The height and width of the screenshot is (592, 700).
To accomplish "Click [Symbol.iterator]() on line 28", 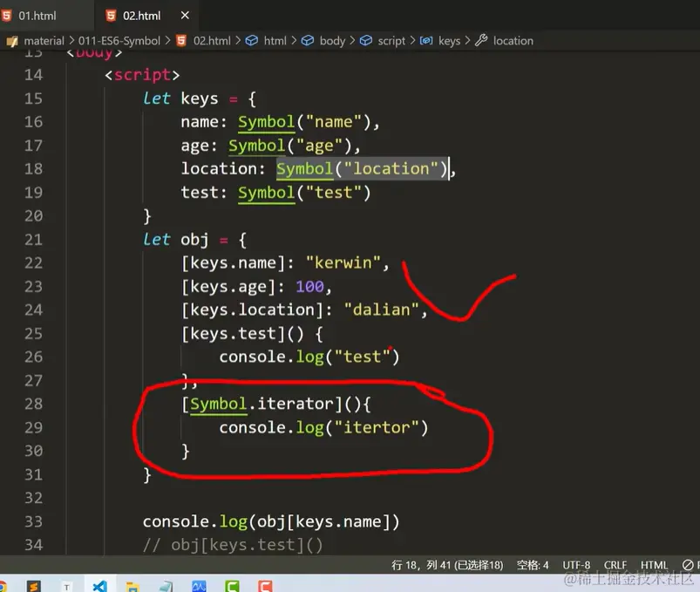I will tap(271, 404).
